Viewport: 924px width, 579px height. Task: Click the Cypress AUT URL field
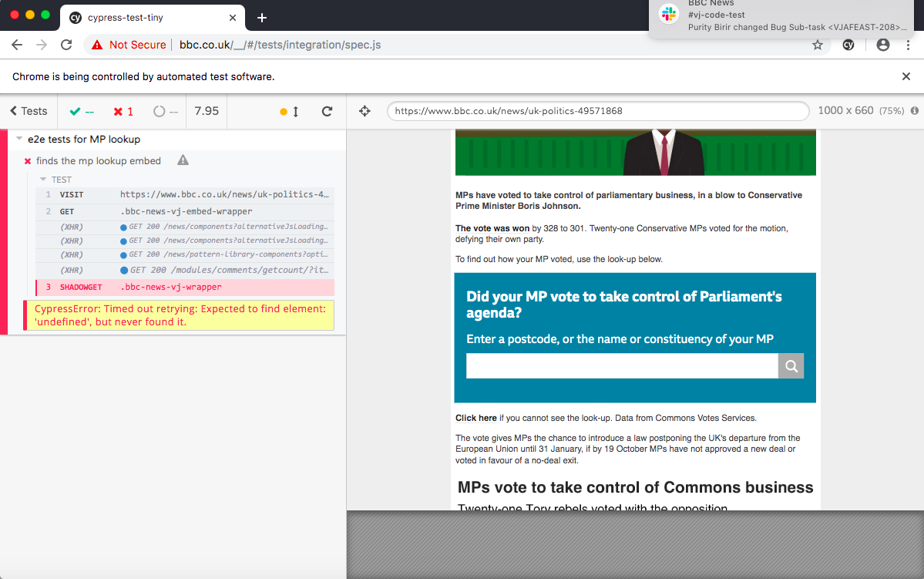[597, 111]
